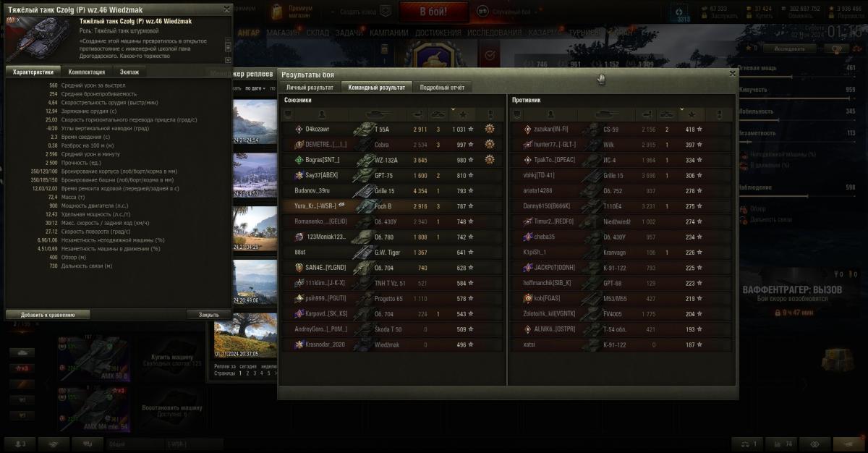Select player Krasnodar_2020 in allies list
Viewport: 868px width, 453px height.
point(391,344)
